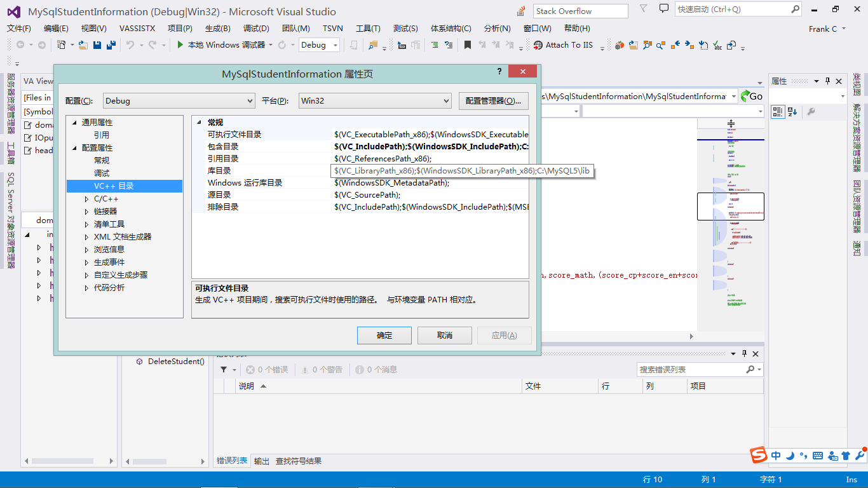Save the current file with single-disk icon

pos(97,45)
